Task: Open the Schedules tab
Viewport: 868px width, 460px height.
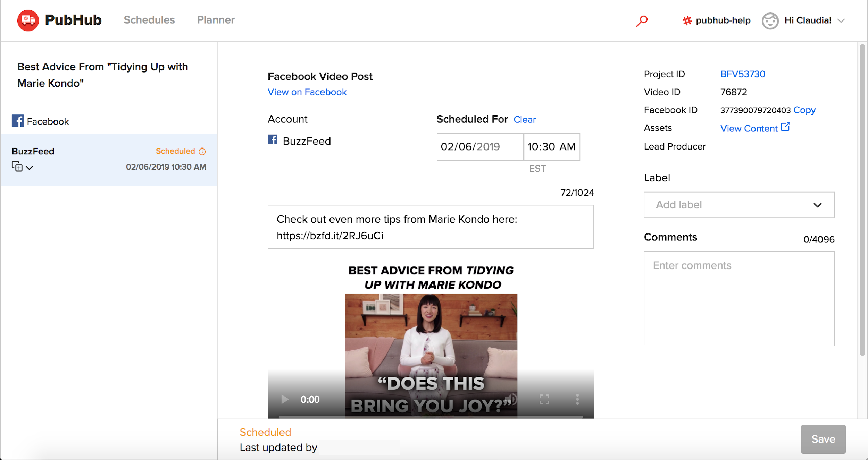Action: tap(149, 20)
